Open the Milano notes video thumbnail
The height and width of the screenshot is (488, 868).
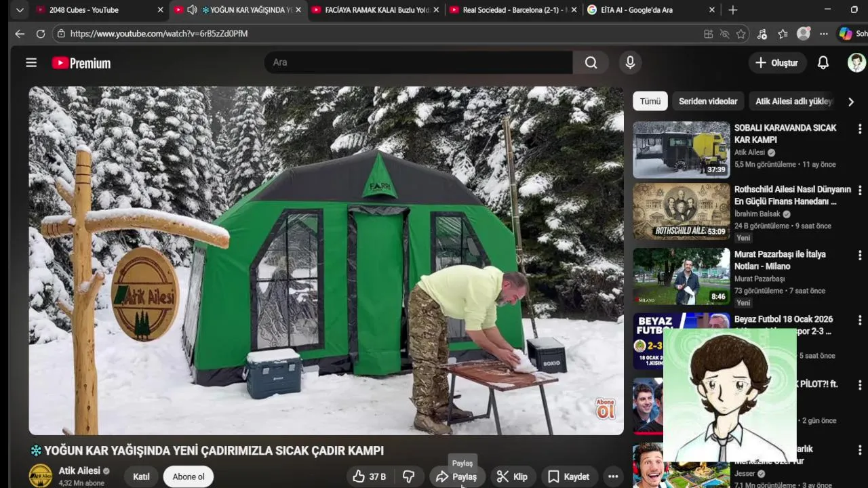coord(682,277)
